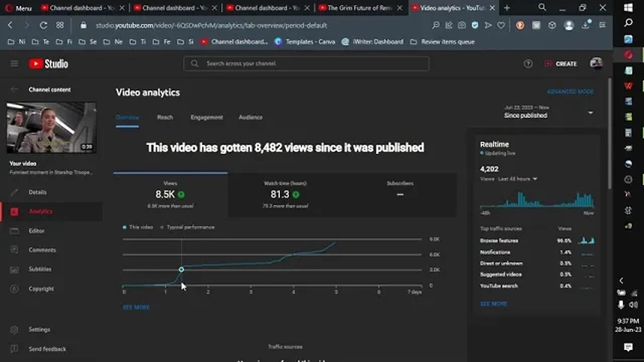Switch to the Audience tab
Viewport: 644px width, 362px height.
click(x=251, y=117)
